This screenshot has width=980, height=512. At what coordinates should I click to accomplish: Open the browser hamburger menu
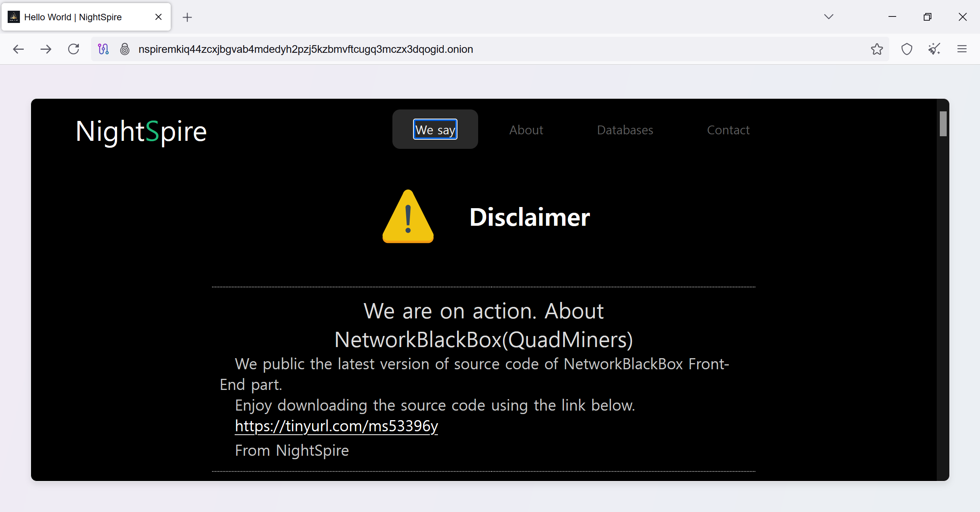tap(962, 49)
